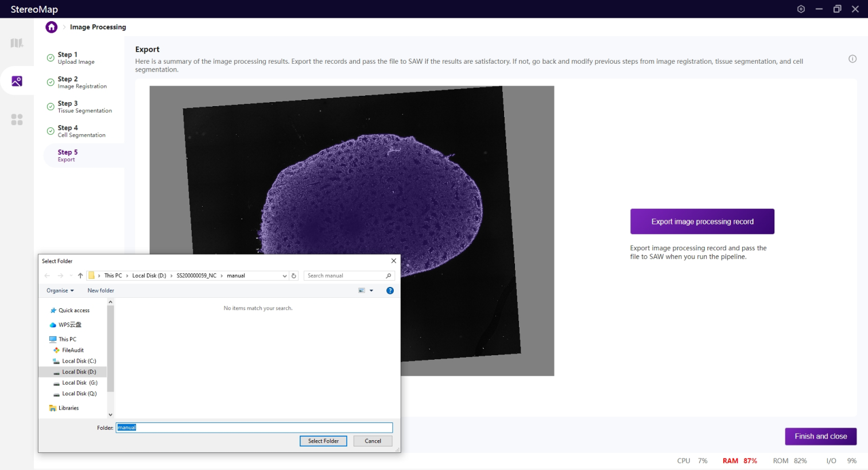Image resolution: width=868 pixels, height=470 pixels.
Task: Click Export image processing record button
Action: click(702, 222)
